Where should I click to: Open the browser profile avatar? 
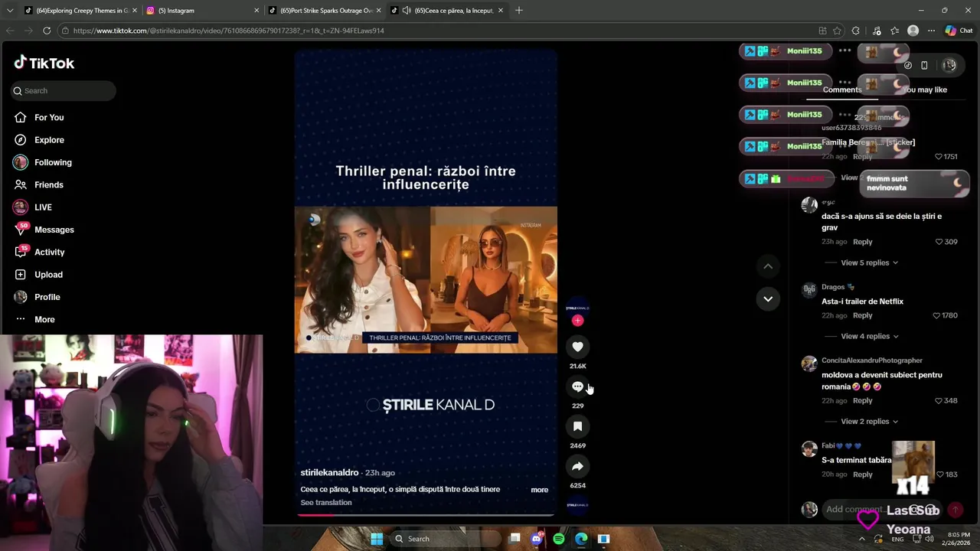[913, 31]
